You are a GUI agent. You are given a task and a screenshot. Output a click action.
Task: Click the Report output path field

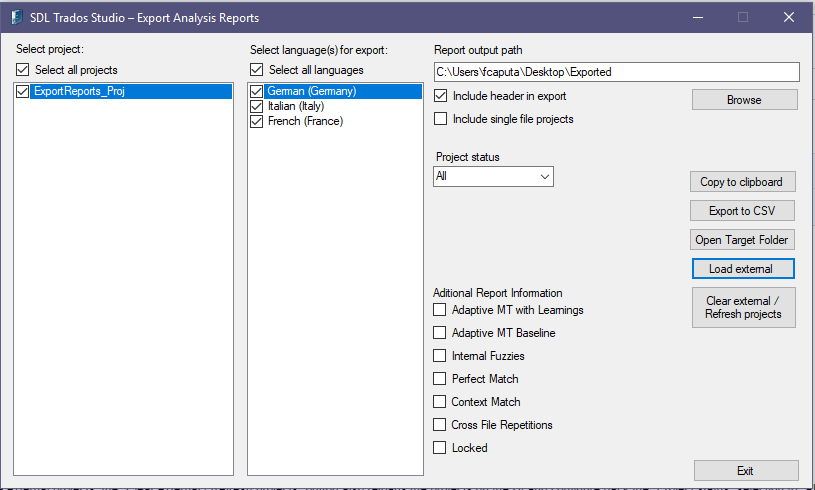coord(617,72)
